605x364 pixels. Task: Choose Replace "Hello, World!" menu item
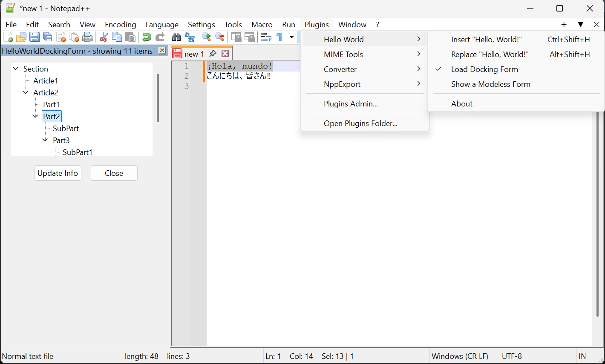[x=516, y=54]
